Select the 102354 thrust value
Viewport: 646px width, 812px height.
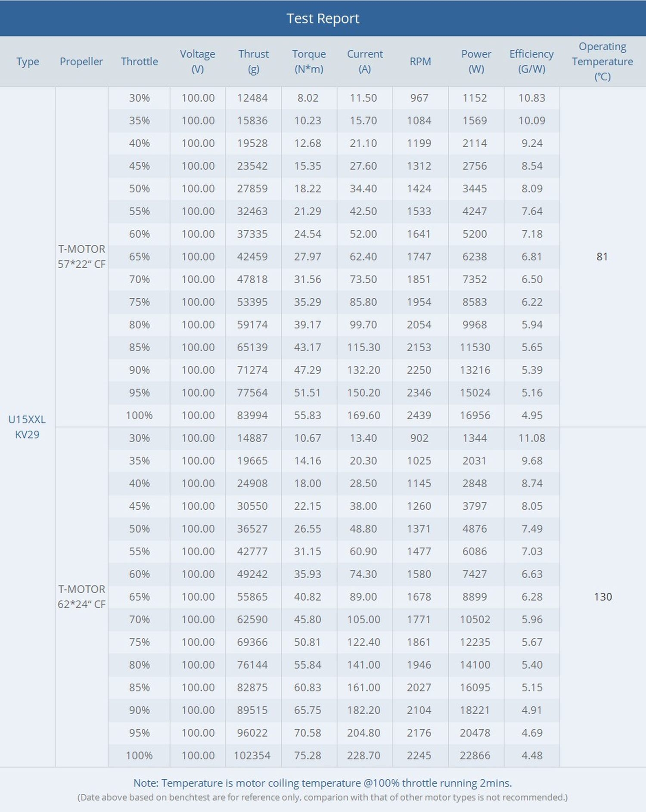[x=252, y=756]
